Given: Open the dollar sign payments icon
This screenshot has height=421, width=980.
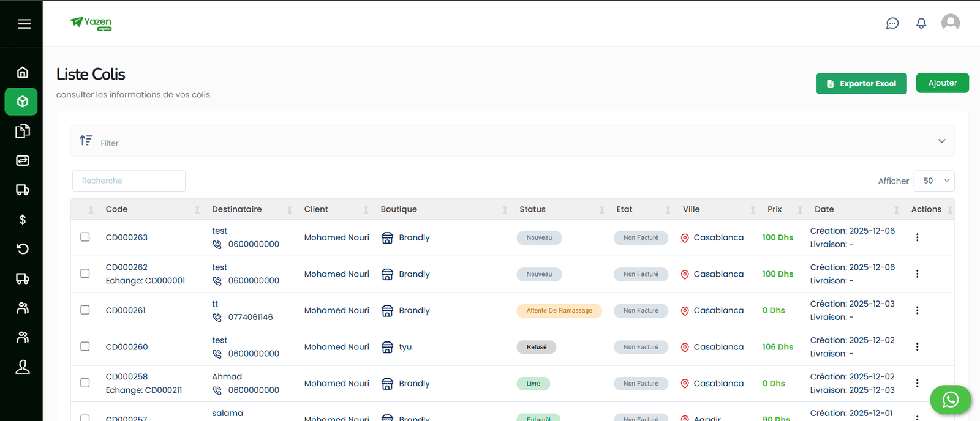Looking at the screenshot, I should coord(23,220).
